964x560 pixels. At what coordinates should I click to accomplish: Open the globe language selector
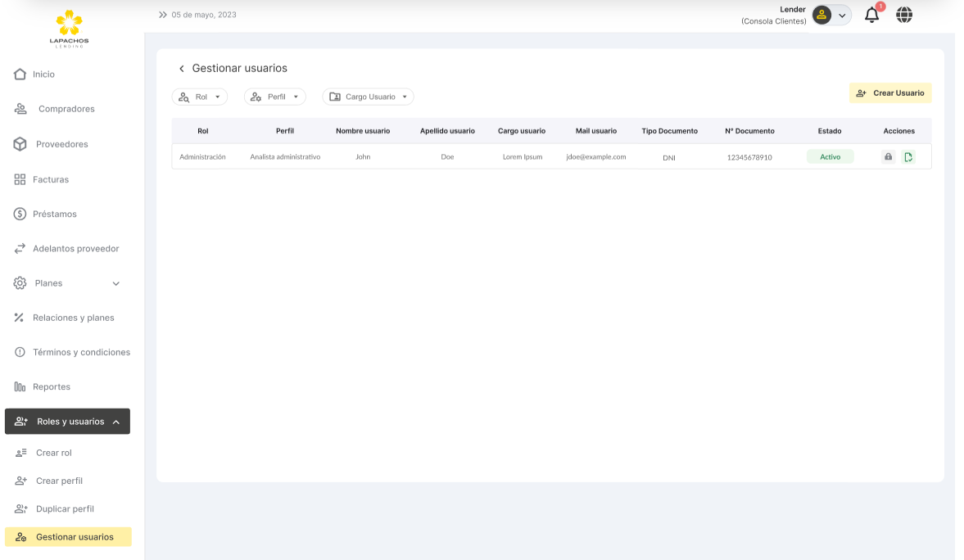[x=904, y=15]
